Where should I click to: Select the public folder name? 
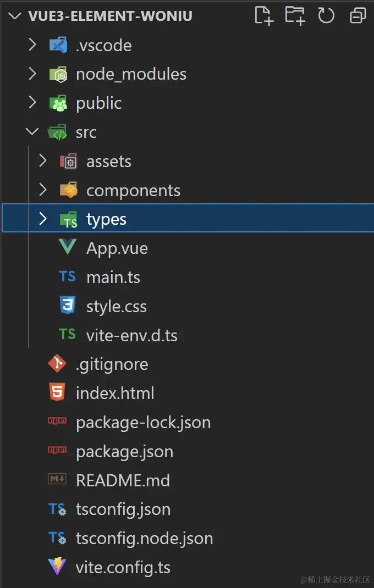point(99,104)
